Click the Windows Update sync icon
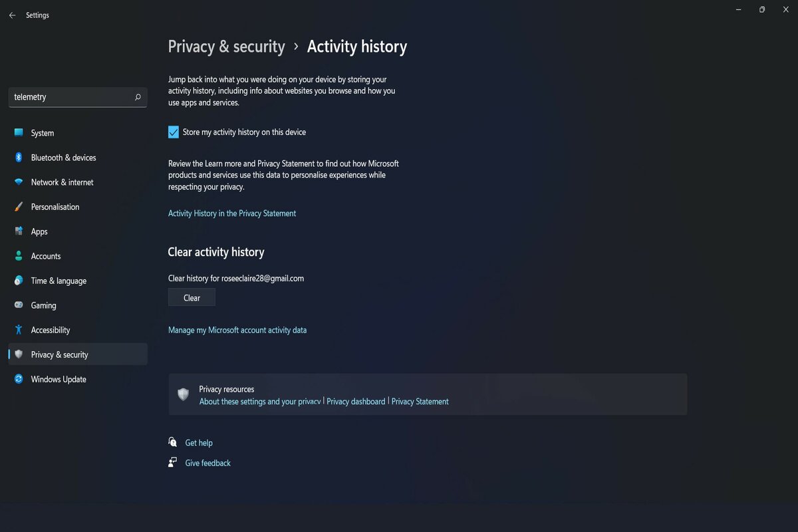This screenshot has height=532, width=798. [x=19, y=379]
